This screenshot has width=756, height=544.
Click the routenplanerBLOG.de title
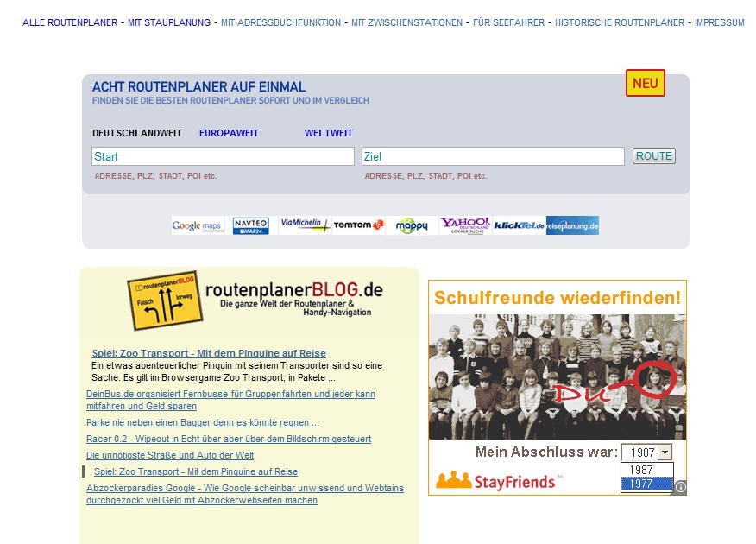tap(294, 290)
